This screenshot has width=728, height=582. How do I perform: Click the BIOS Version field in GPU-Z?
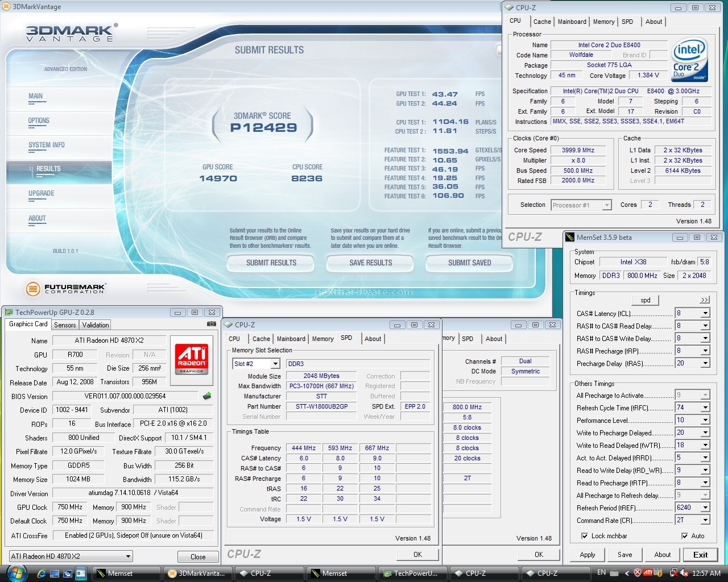pos(125,396)
